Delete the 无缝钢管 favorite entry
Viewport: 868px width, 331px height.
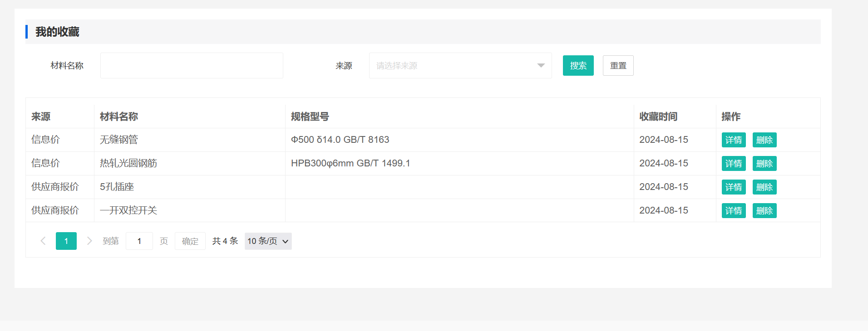pos(764,140)
